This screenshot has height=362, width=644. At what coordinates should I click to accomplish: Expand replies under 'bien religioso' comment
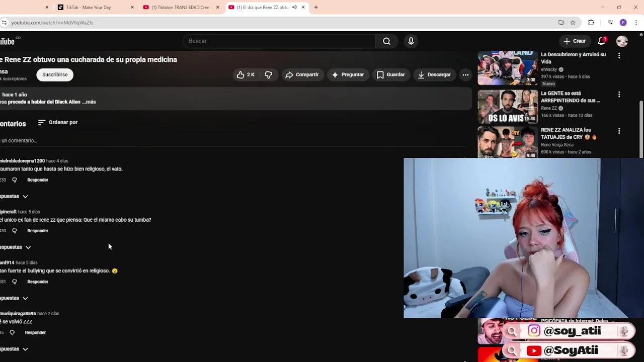click(x=14, y=196)
